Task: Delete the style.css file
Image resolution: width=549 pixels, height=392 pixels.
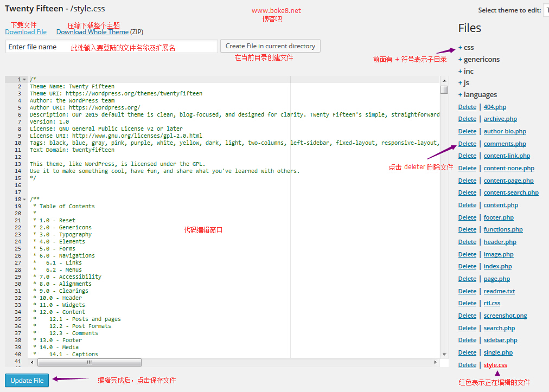Action: pyautogui.click(x=467, y=365)
